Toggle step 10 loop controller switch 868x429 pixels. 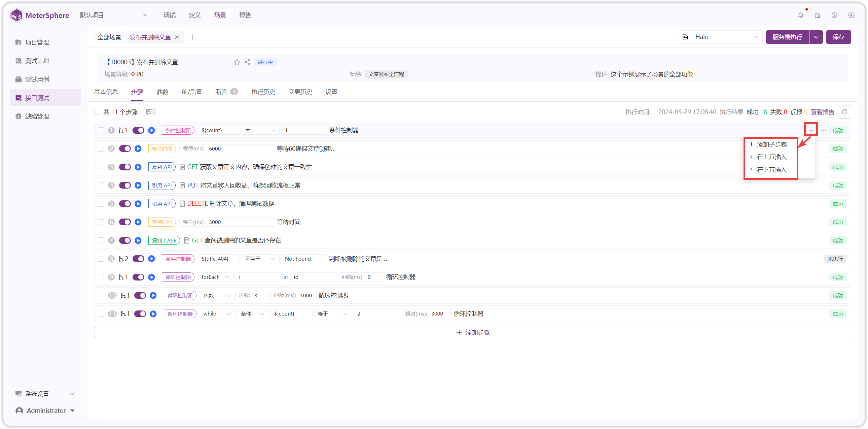[x=140, y=295]
